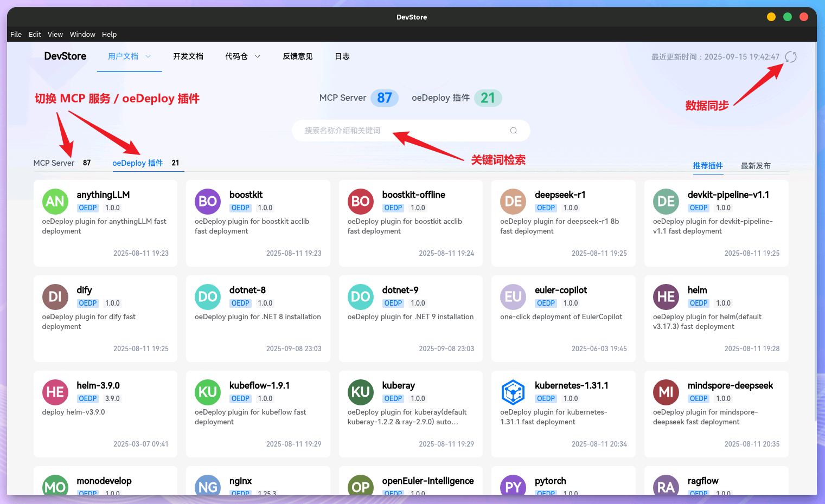Focus the keyword search input field

[401, 131]
